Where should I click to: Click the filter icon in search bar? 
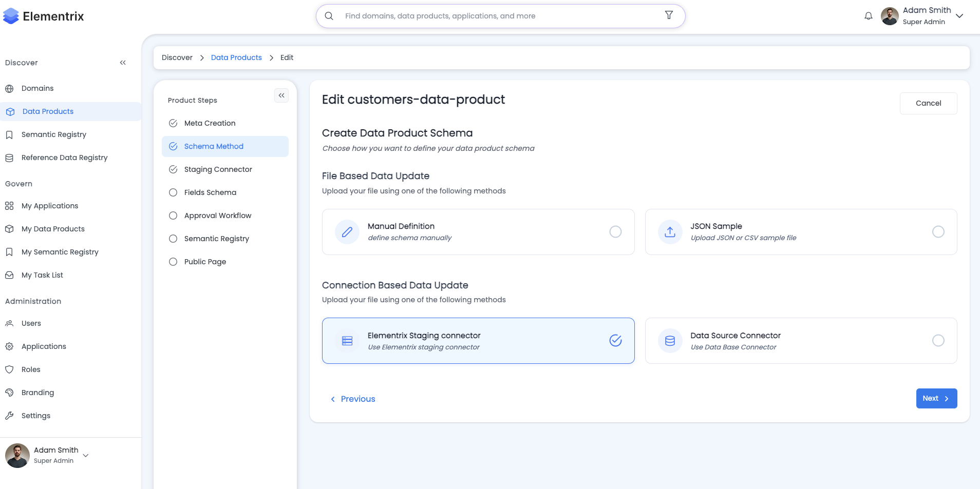click(x=669, y=15)
